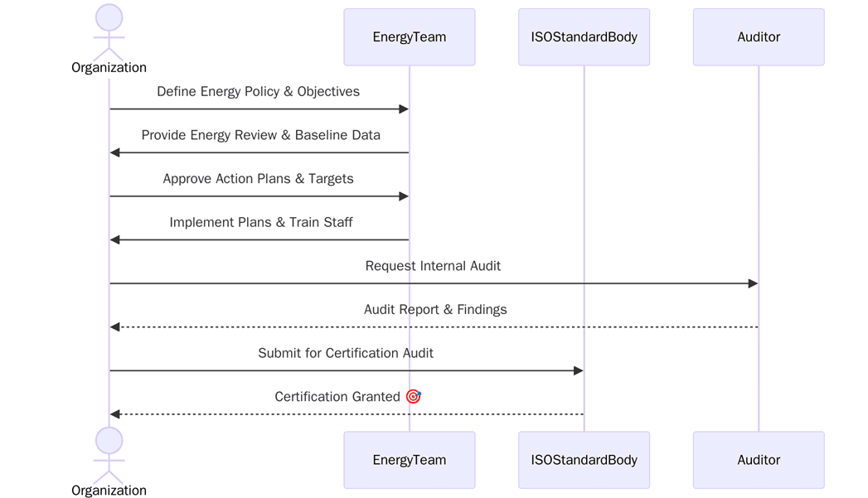
Task: Click the 'Implement Plans & Train Staff' message
Action: point(260,222)
